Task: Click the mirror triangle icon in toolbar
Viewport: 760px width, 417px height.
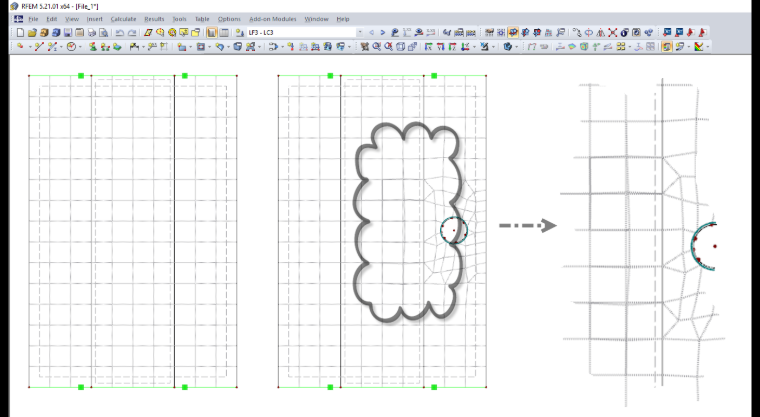Action: [601, 32]
